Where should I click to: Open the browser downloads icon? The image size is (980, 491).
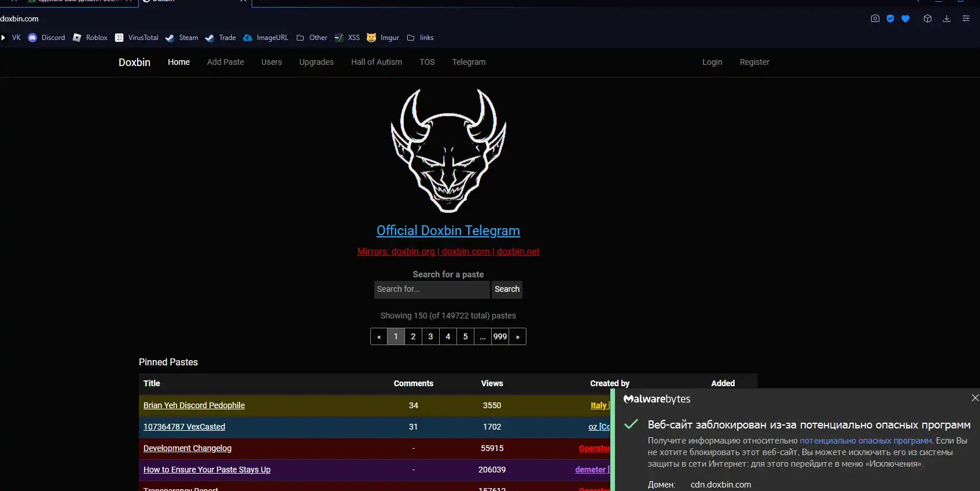(x=946, y=19)
